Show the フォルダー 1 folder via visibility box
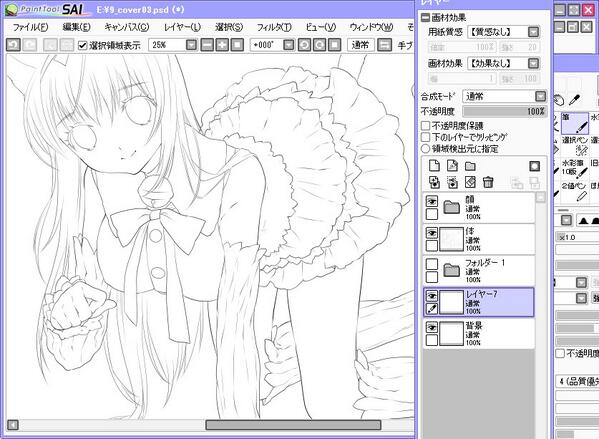Viewport: 599px width, 439px height. click(x=432, y=264)
